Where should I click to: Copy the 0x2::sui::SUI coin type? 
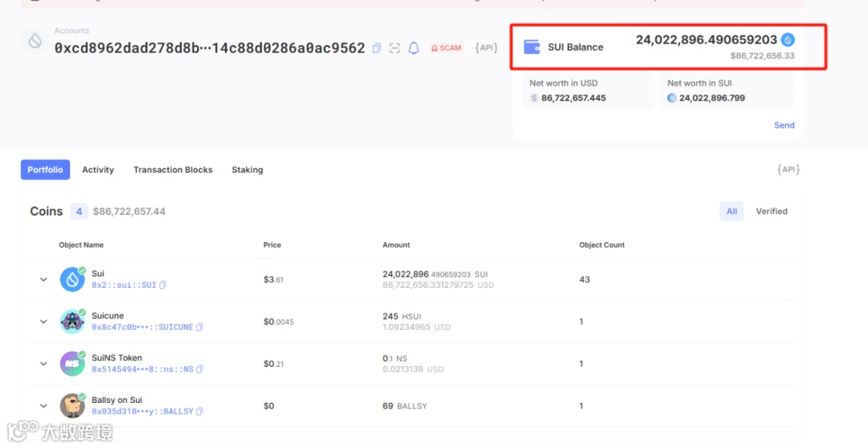pos(162,286)
